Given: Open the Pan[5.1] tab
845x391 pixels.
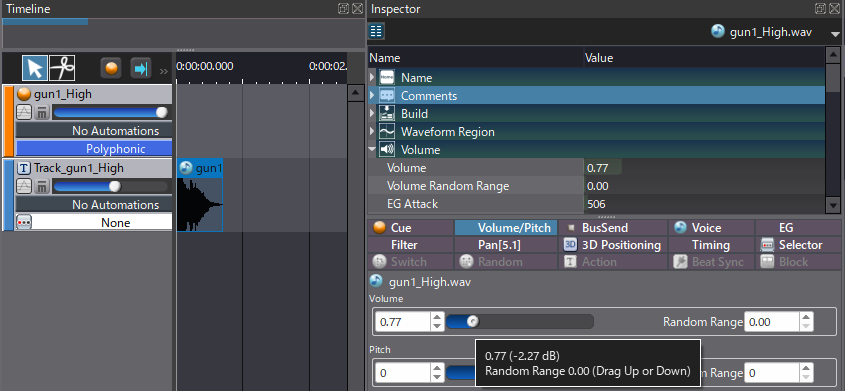Looking at the screenshot, I should coord(507,245).
